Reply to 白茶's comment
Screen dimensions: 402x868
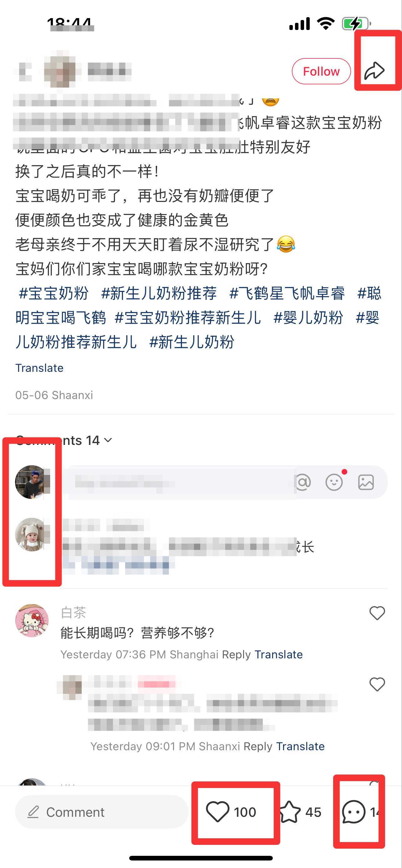click(x=237, y=654)
